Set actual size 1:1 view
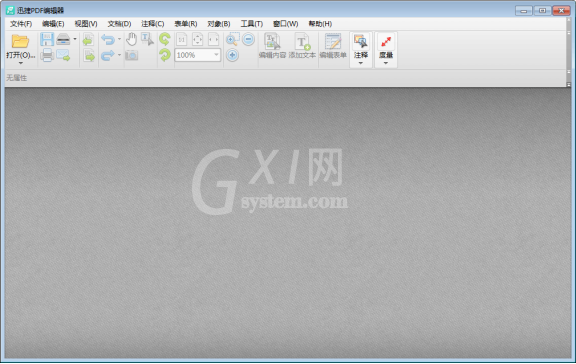This screenshot has width=576, height=364. coord(182,39)
